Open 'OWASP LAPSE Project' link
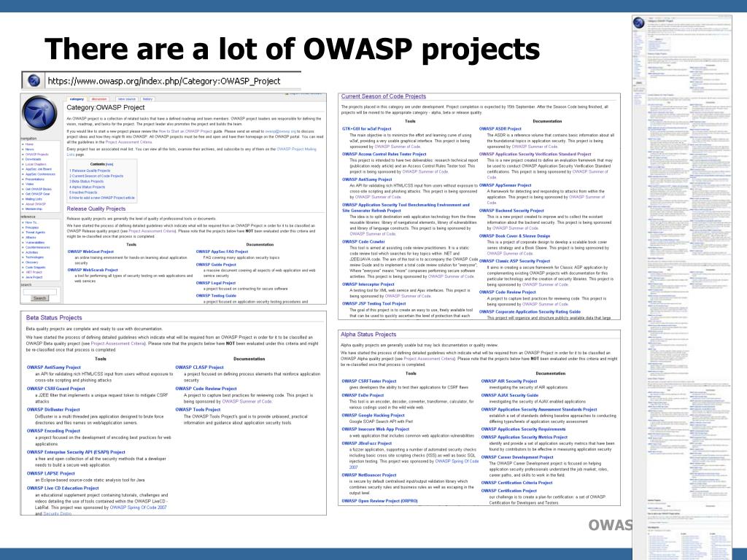This screenshot has height=560, width=747. point(50,473)
